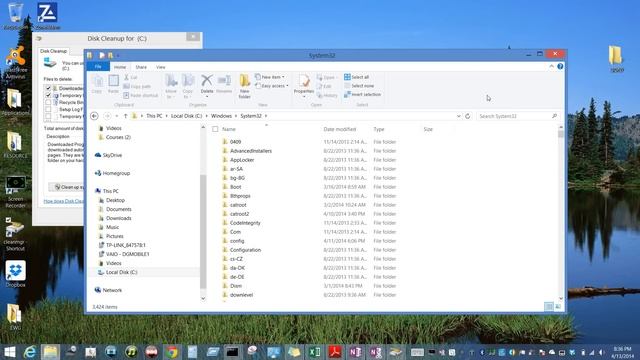This screenshot has width=640, height=360.
Task: Click the Copy icon in Clipboard group
Action: (x=98, y=81)
